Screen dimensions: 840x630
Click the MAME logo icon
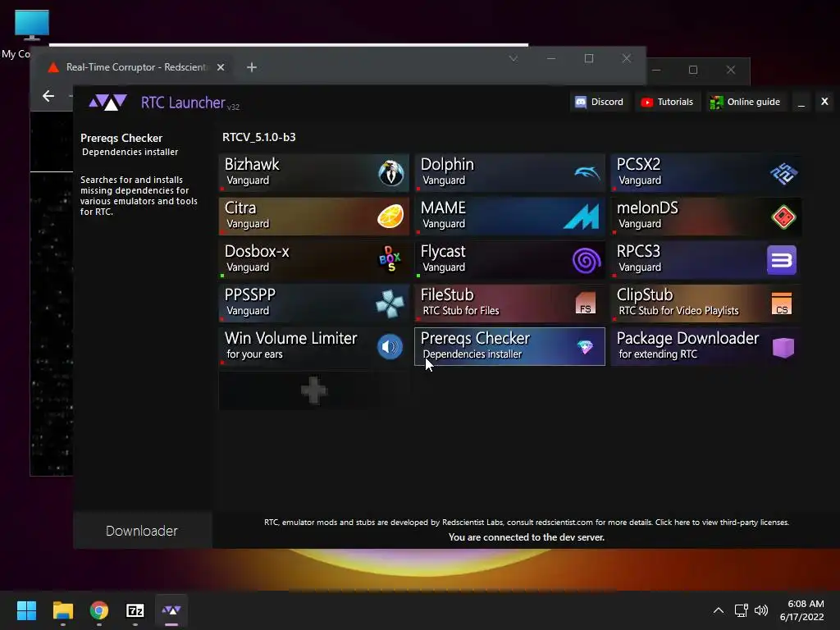pyautogui.click(x=582, y=217)
